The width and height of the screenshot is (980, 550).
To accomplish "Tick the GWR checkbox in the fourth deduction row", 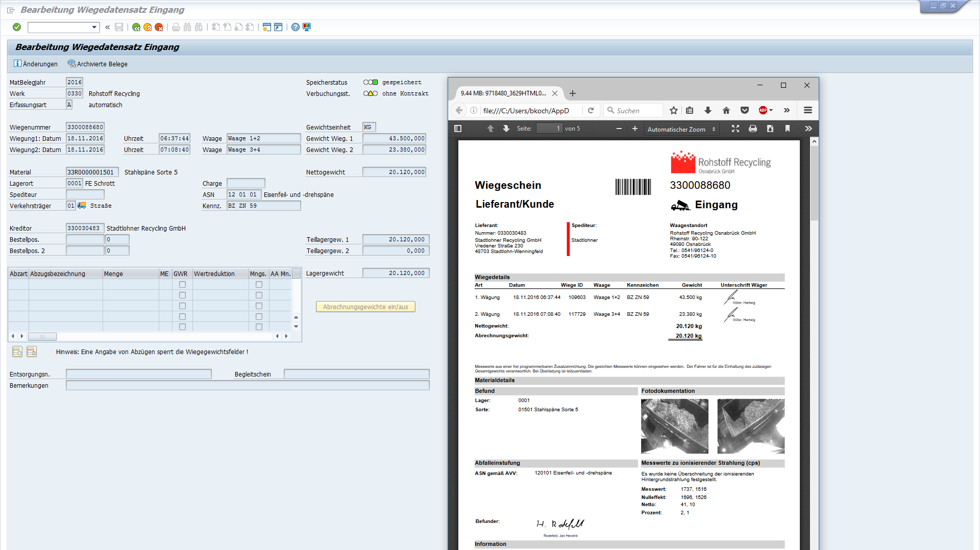I will pos(182,317).
